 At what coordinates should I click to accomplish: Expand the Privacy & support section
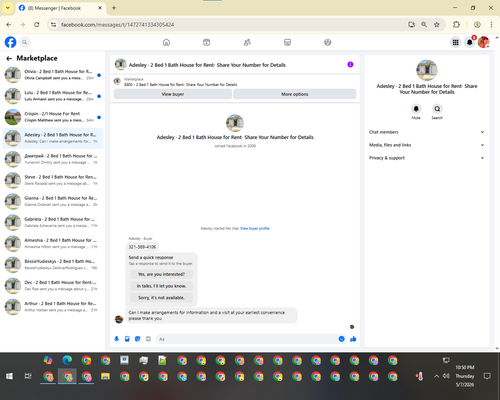[426, 158]
